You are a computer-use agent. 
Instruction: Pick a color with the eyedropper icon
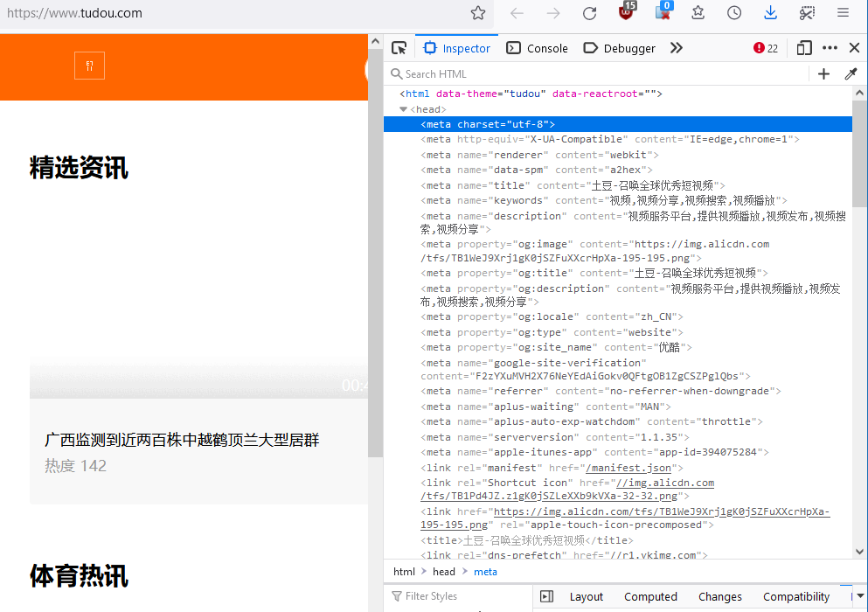pyautogui.click(x=851, y=73)
